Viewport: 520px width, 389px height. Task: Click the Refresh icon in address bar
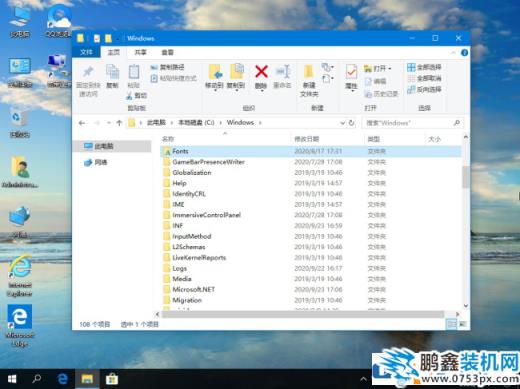(x=351, y=123)
